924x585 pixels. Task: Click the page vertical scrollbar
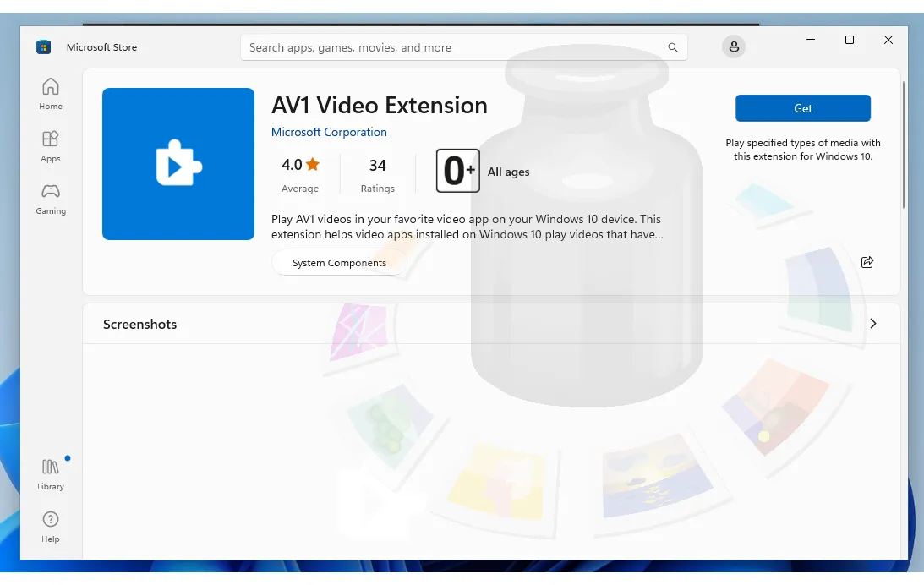coord(904,145)
